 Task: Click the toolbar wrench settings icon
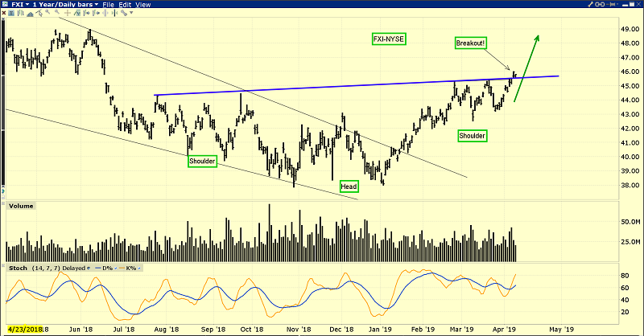click(x=124, y=13)
